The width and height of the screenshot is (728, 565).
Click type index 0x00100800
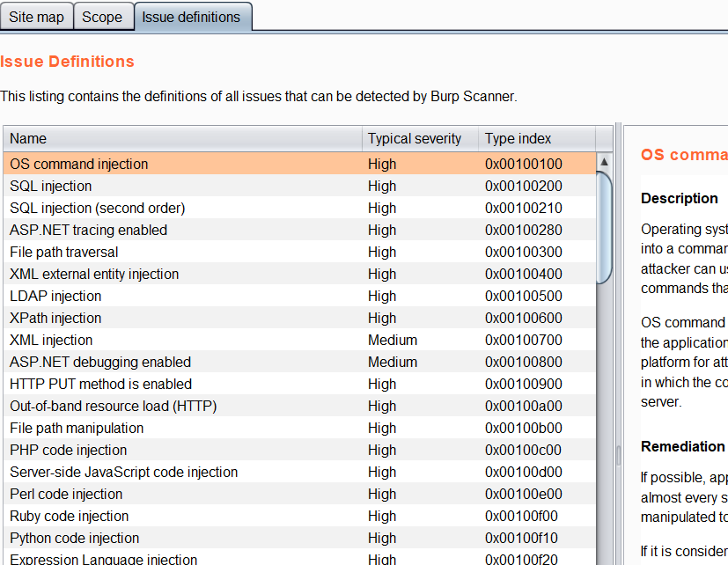[523, 362]
